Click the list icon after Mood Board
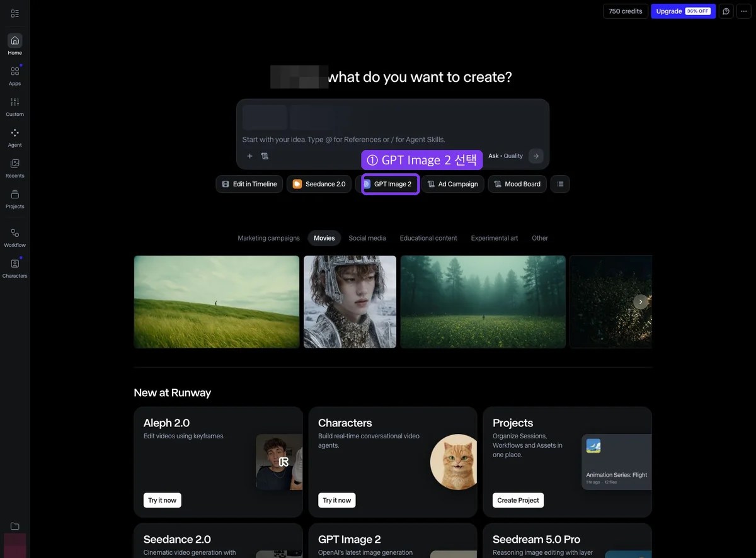The image size is (756, 558). 560,184
